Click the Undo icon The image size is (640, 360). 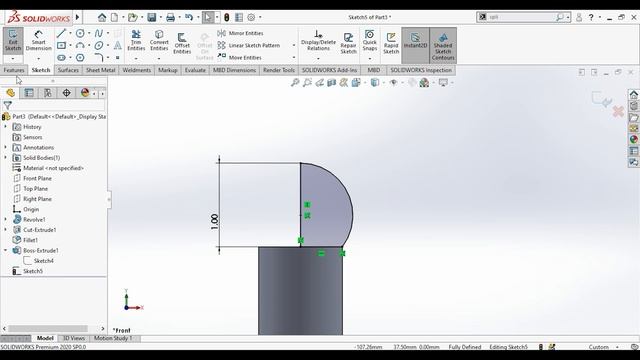point(189,17)
